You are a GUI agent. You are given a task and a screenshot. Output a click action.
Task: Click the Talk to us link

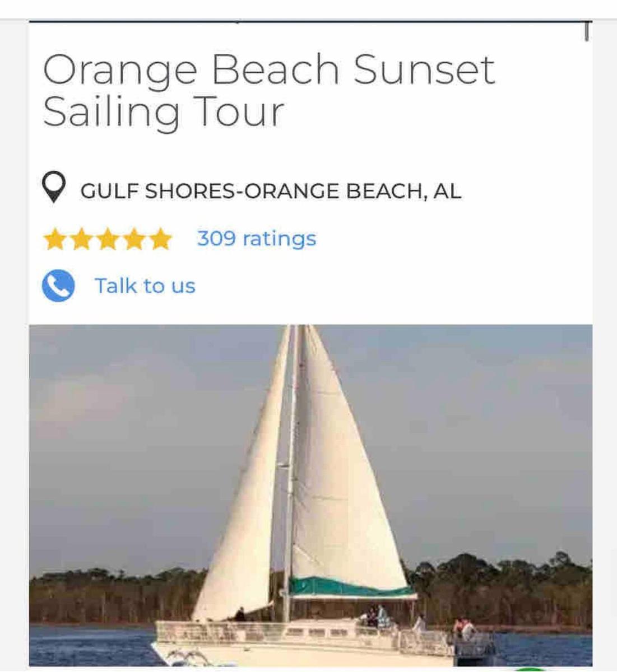click(145, 286)
